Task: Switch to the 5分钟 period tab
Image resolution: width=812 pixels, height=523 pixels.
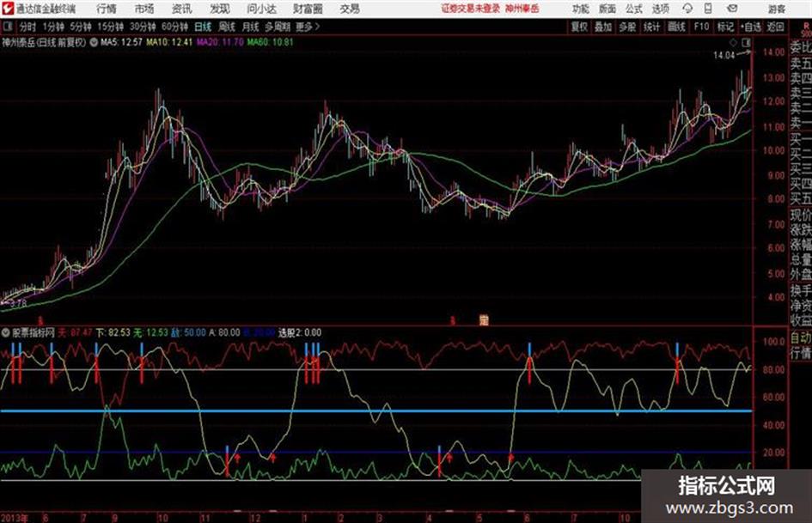Action: tap(80, 27)
